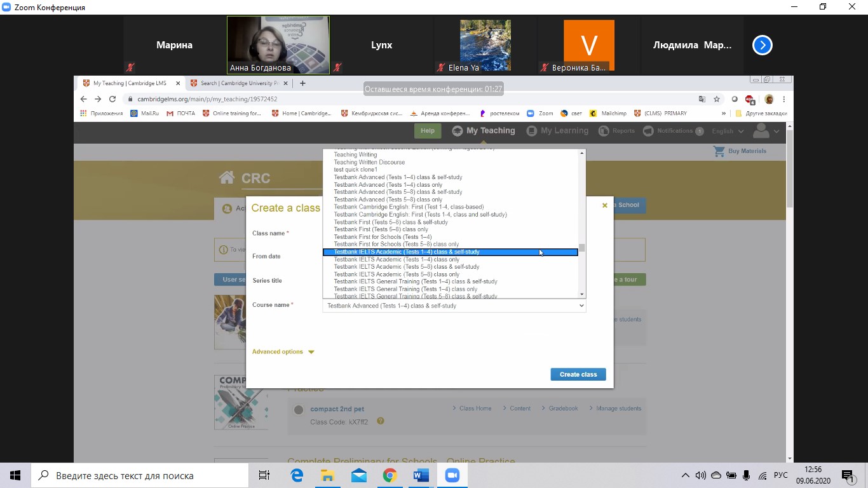Open Content link for compact 2nd pet
Screen dimensions: 868x488
pos(517,409)
